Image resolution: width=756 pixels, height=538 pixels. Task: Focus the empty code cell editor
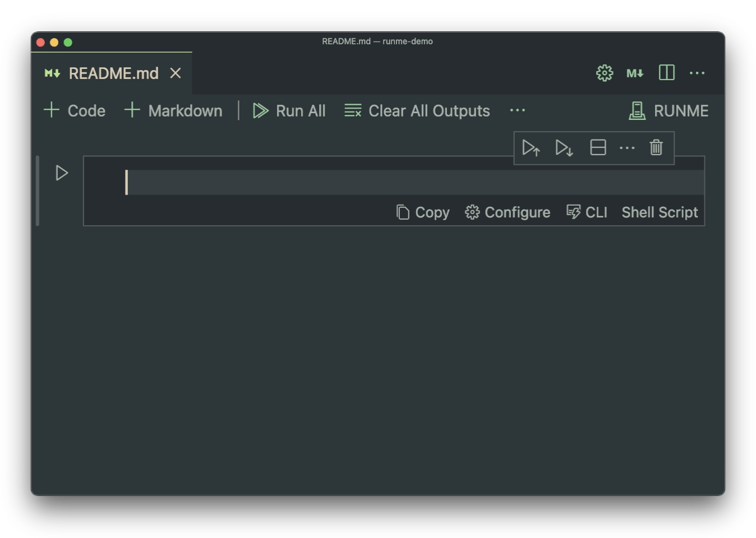414,183
